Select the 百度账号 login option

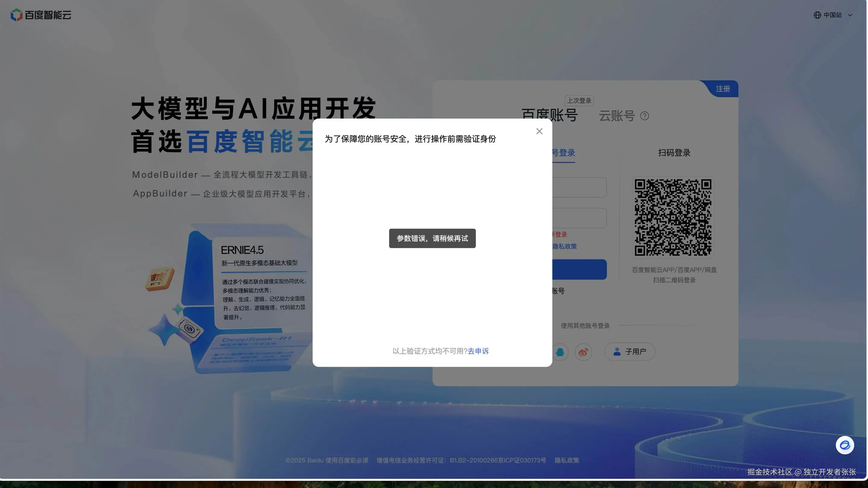pos(549,116)
